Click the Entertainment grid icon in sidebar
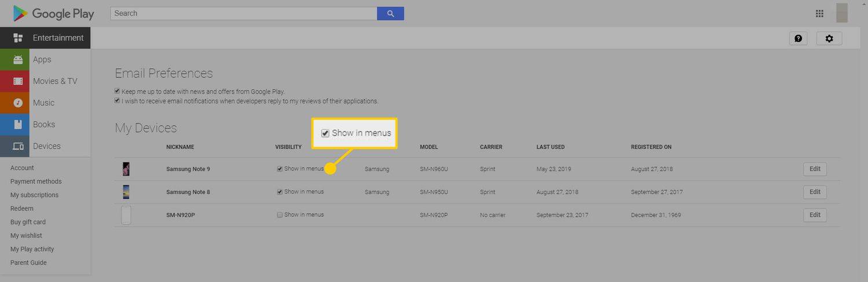Screen dimensions: 868x282 click(x=18, y=38)
